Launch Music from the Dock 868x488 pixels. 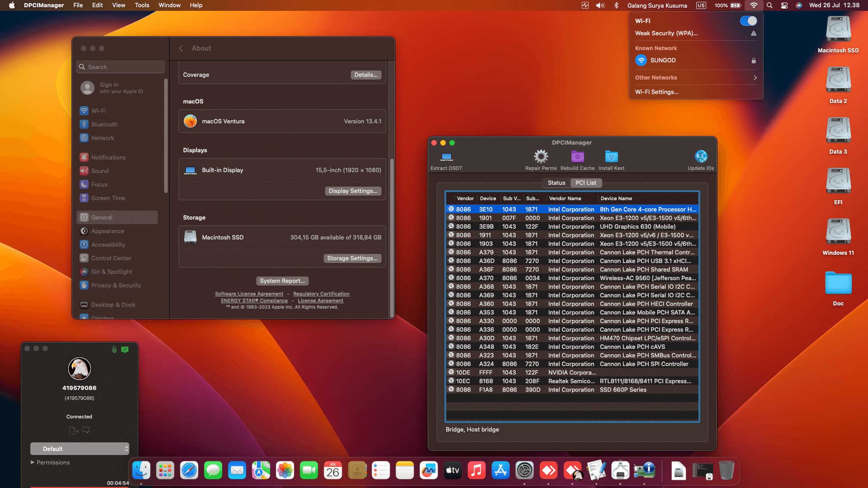(x=476, y=470)
